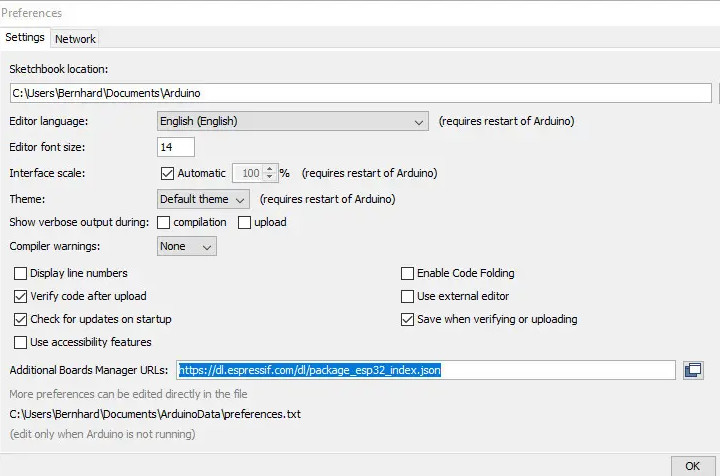Click the Sketchbook location path field

pyautogui.click(x=360, y=93)
